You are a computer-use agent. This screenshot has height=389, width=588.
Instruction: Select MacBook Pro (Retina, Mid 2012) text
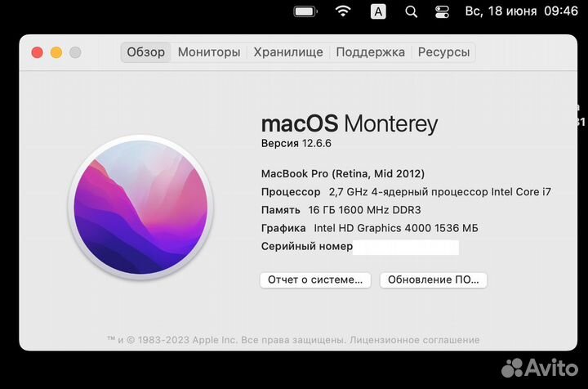[x=343, y=174]
